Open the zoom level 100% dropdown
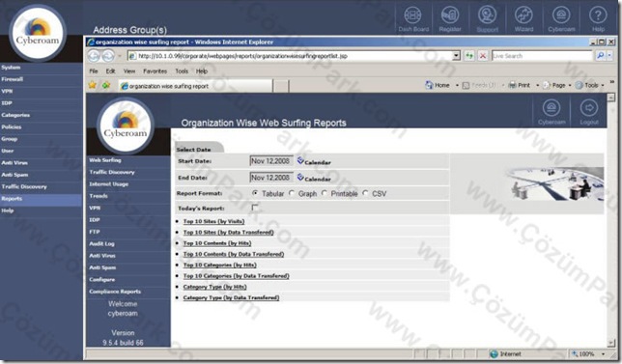This screenshot has width=622, height=364. point(604,353)
